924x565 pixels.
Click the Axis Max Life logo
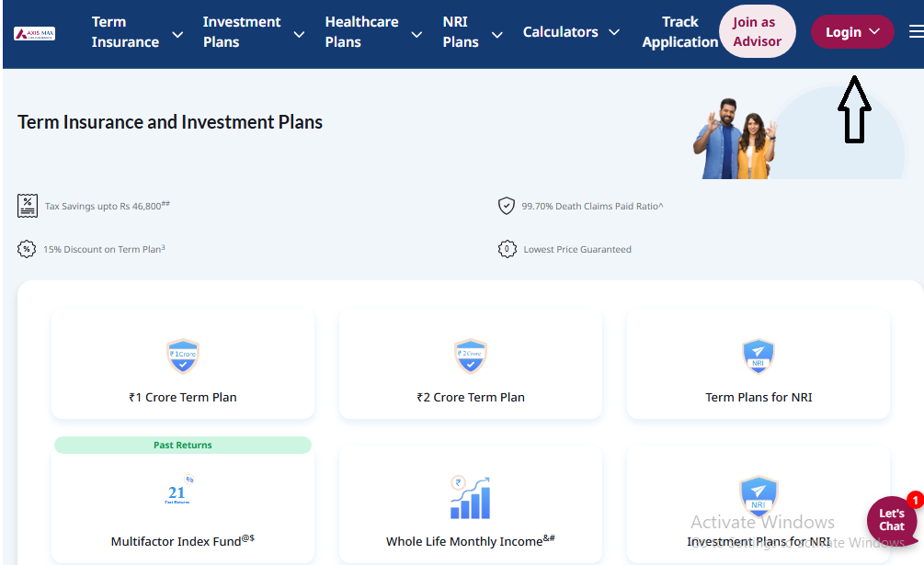pos(34,34)
